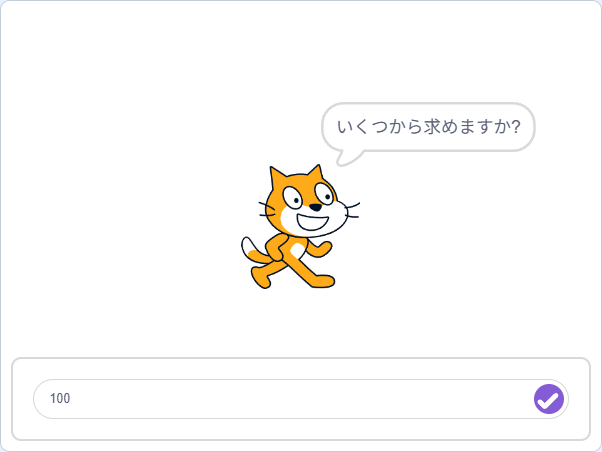Click the cat's smiling mouth
Image resolution: width=602 pixels, height=452 pixels.
pos(313,223)
